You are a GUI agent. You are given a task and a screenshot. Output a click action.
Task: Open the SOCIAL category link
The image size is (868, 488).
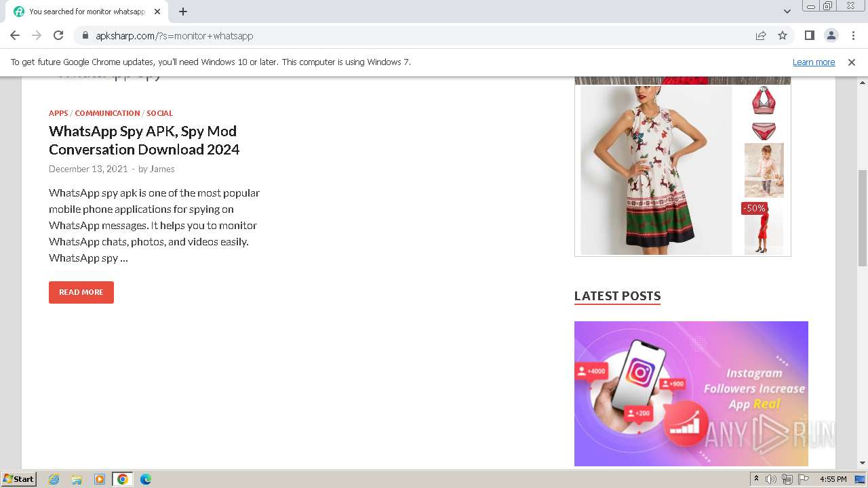[159, 113]
